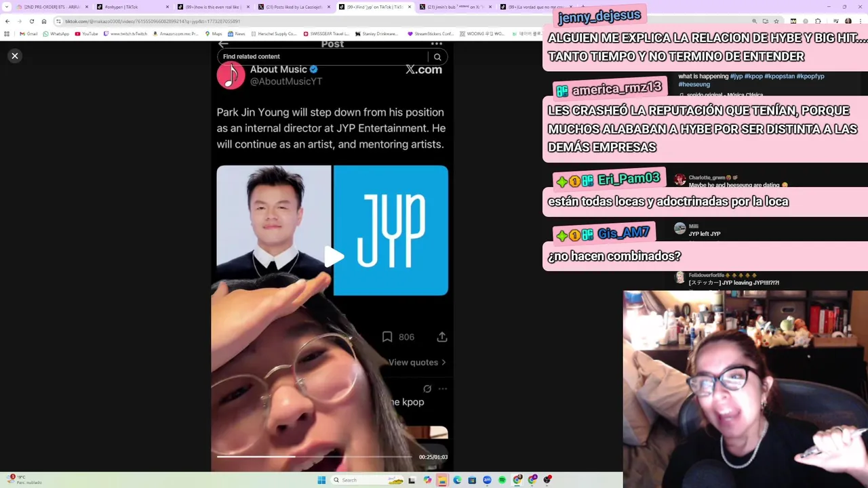The width and height of the screenshot is (868, 488).
Task: Open the Windows Start menu
Action: coord(321,480)
